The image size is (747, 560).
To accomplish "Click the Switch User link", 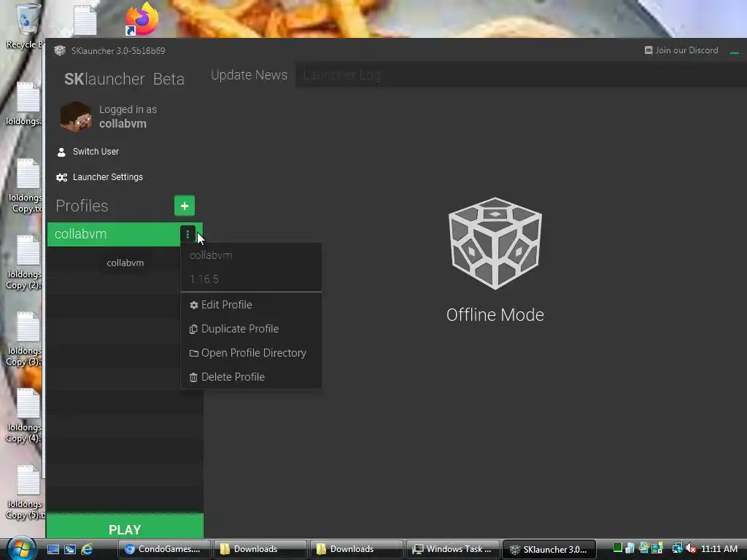I will coord(96,152).
